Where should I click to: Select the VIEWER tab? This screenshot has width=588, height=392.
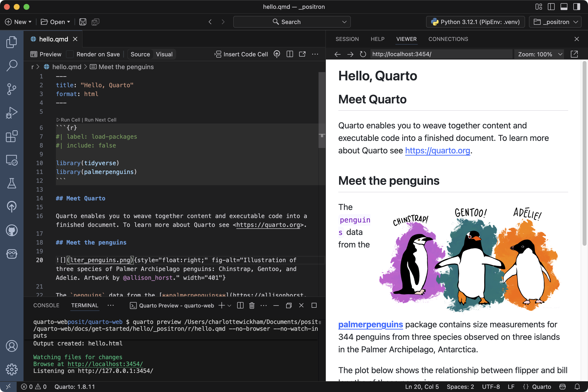(406, 39)
